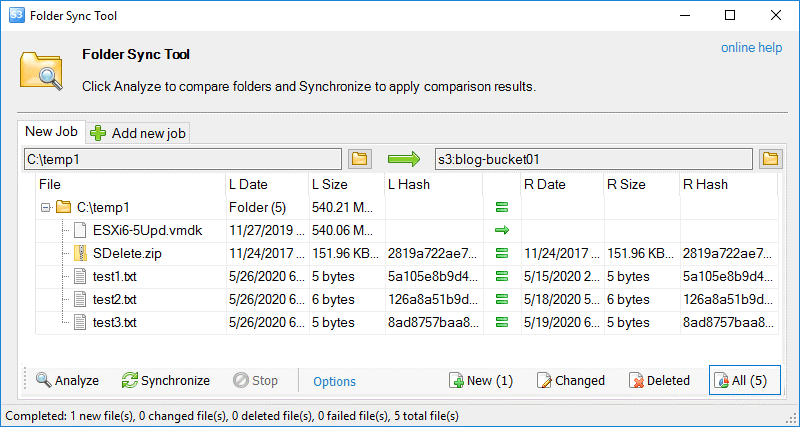Toggle the New (1) filter

(x=480, y=380)
